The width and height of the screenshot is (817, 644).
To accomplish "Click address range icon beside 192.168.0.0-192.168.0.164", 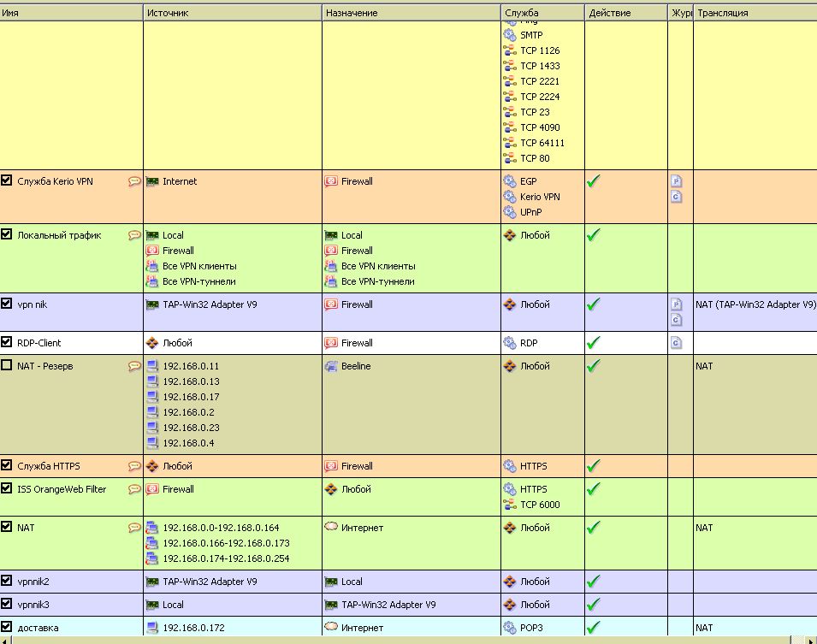I will click(152, 528).
